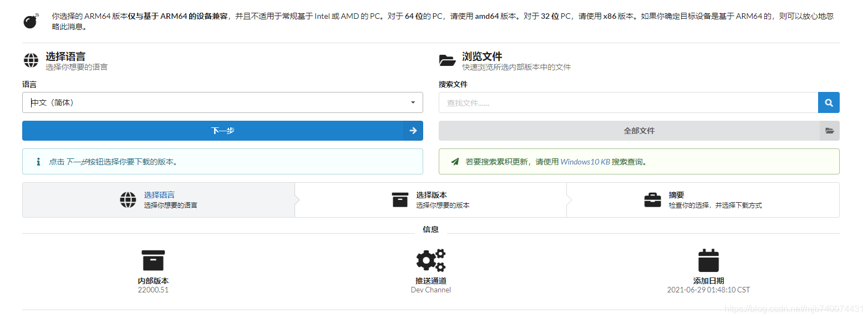Viewport: 868px width, 319px height.
Task: Click the Dev Channel text
Action: point(431,290)
